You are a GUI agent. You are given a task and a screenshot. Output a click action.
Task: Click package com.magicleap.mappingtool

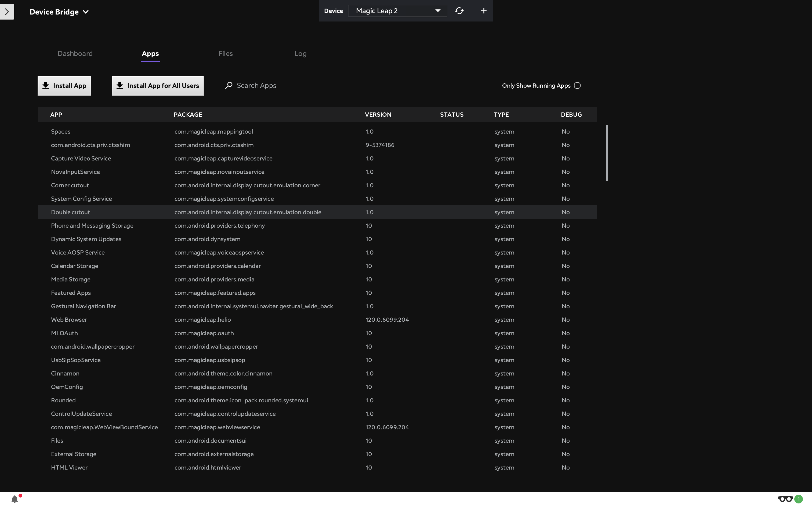pyautogui.click(x=214, y=131)
